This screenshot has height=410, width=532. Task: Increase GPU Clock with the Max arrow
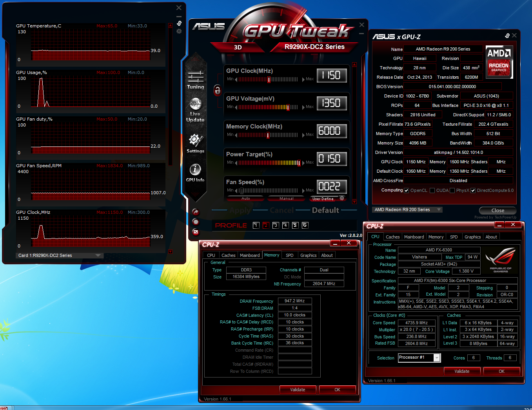(x=303, y=79)
